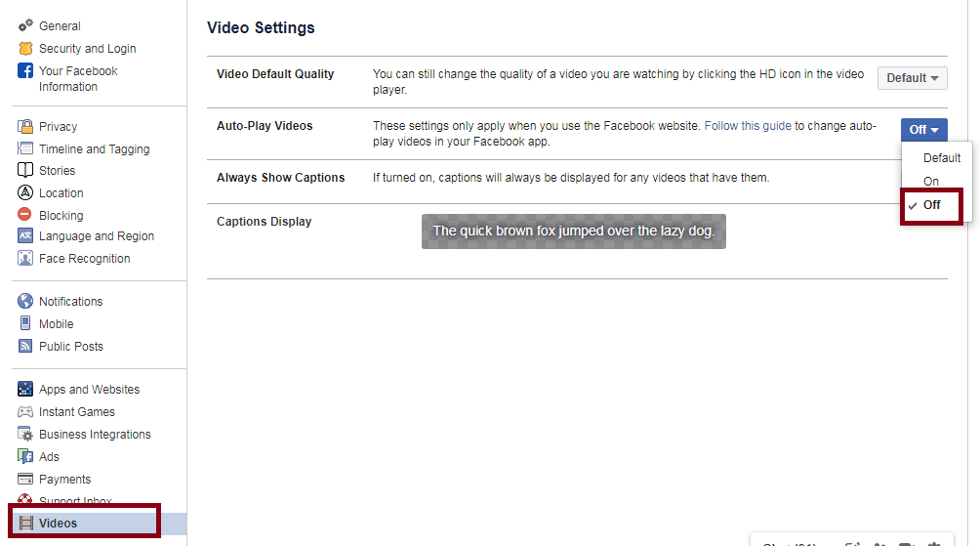This screenshot has width=980, height=546.
Task: Click the Face Recognition icon
Action: click(25, 258)
